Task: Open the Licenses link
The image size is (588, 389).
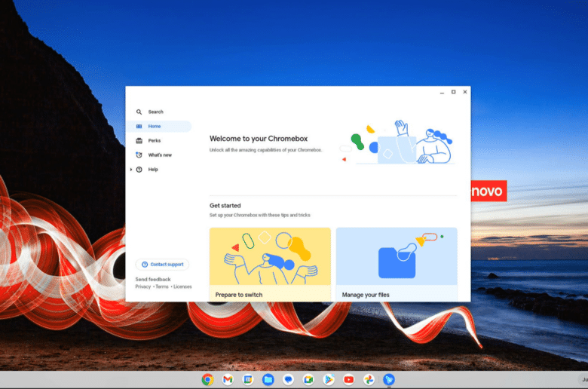Action: [x=182, y=286]
